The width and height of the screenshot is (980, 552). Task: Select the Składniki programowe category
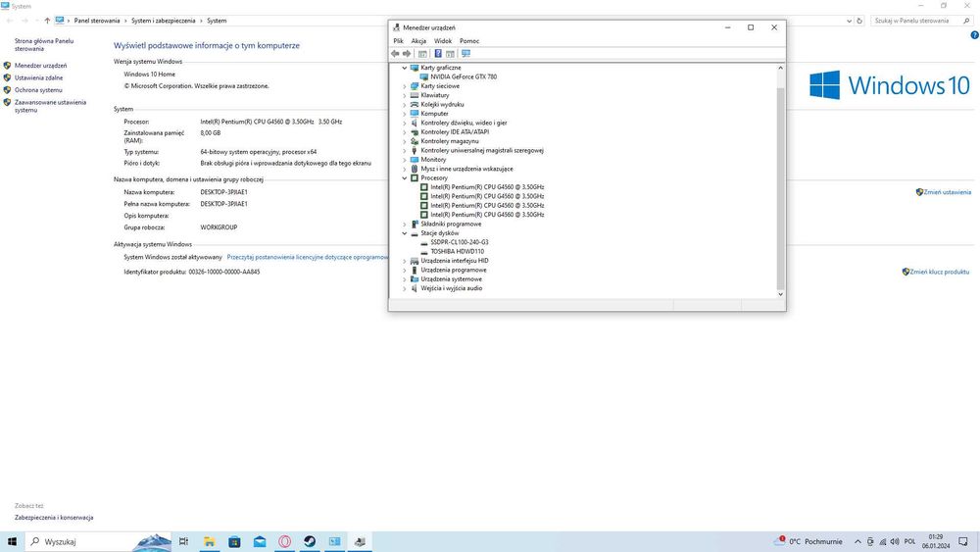pyautogui.click(x=451, y=224)
